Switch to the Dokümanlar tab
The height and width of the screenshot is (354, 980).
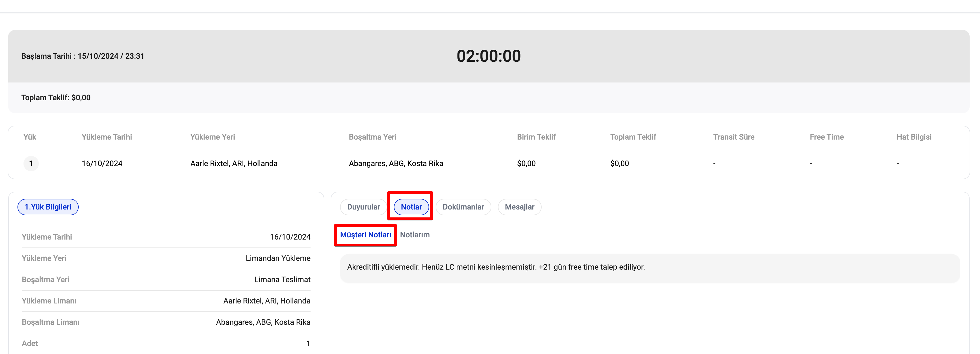pos(463,207)
